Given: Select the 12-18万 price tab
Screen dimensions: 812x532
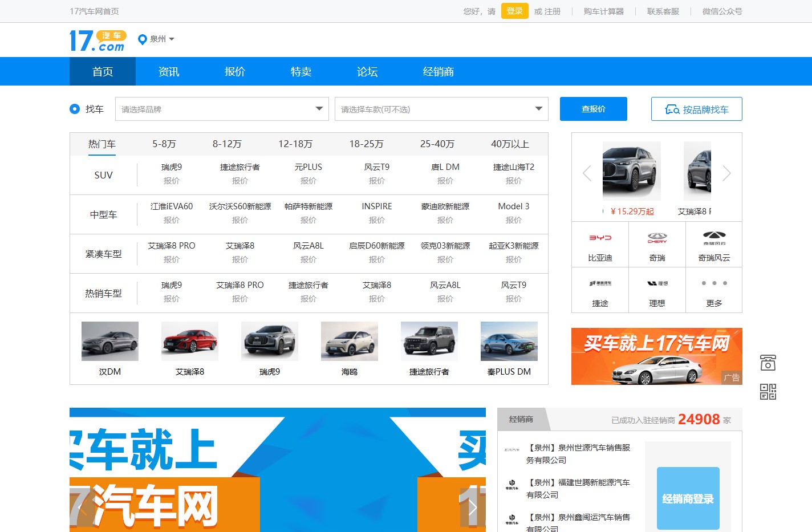Looking at the screenshot, I should tap(295, 144).
